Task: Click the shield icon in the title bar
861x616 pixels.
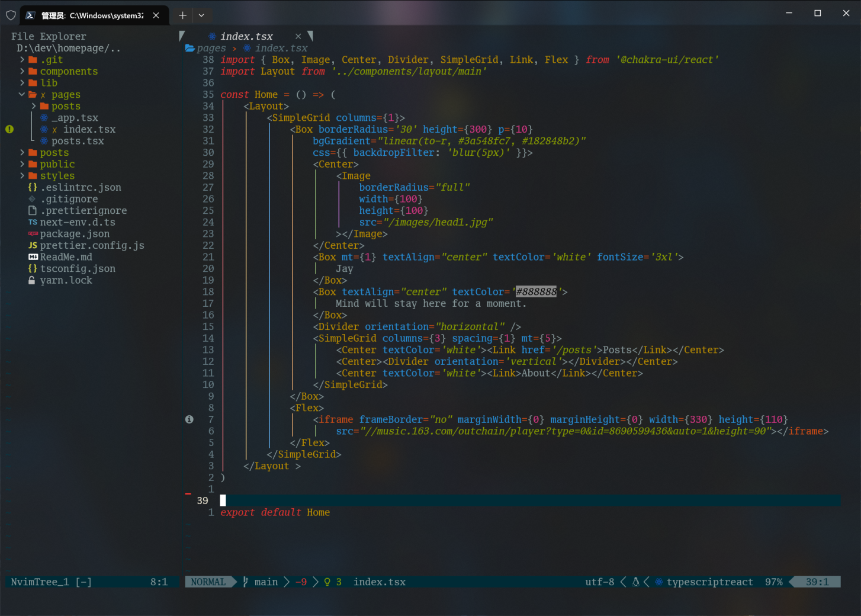Action: pos(11,15)
